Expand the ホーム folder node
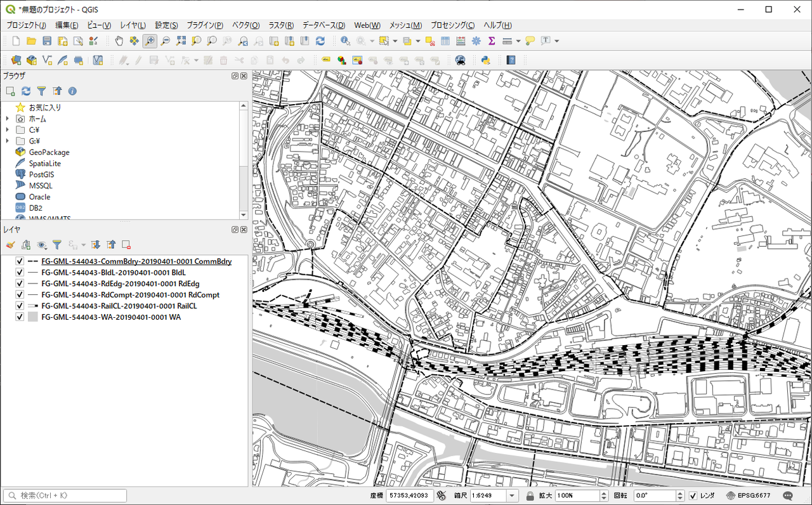Screen dimensions: 812x505 pyautogui.click(x=7, y=119)
